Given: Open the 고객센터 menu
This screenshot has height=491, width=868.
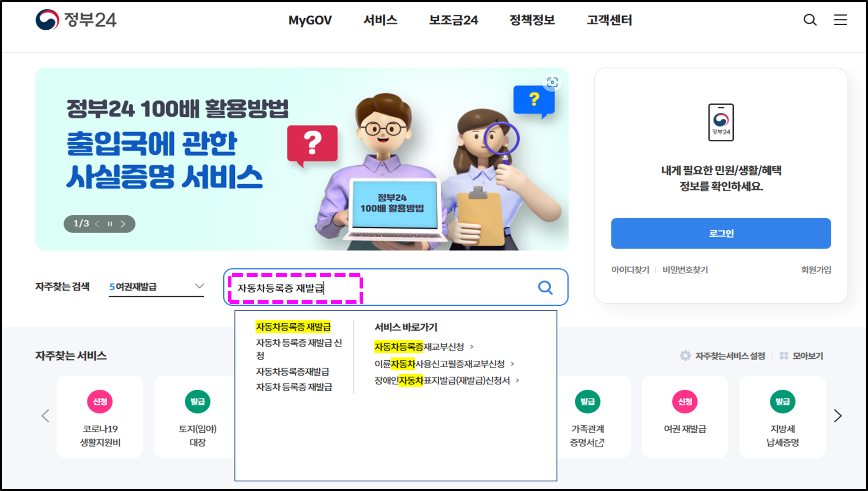Looking at the screenshot, I should point(609,20).
